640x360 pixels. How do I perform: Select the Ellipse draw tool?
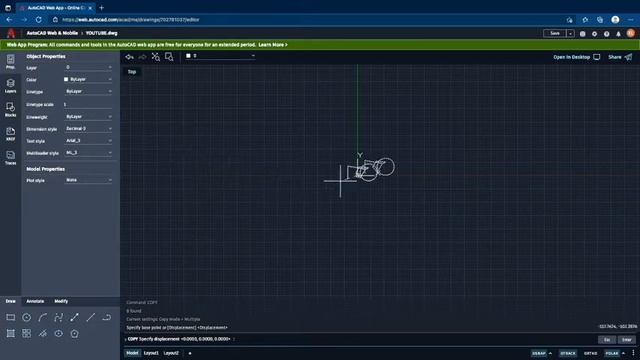[58, 333]
